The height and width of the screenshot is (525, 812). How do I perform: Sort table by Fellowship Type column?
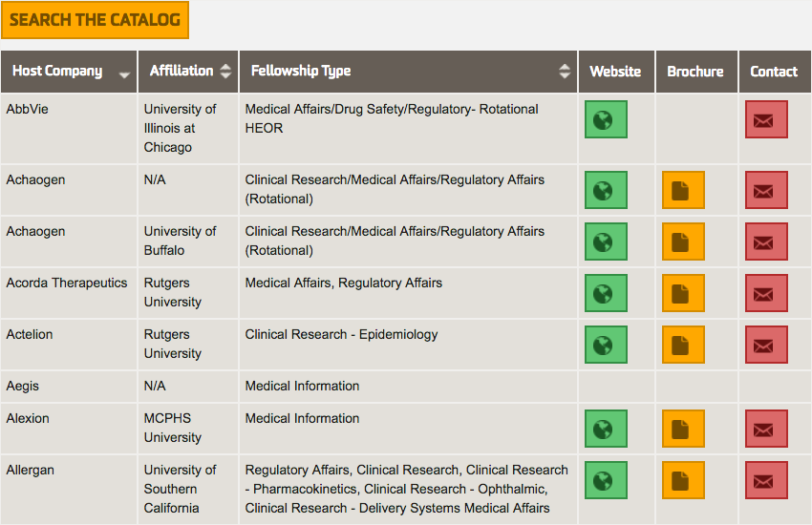coord(408,72)
